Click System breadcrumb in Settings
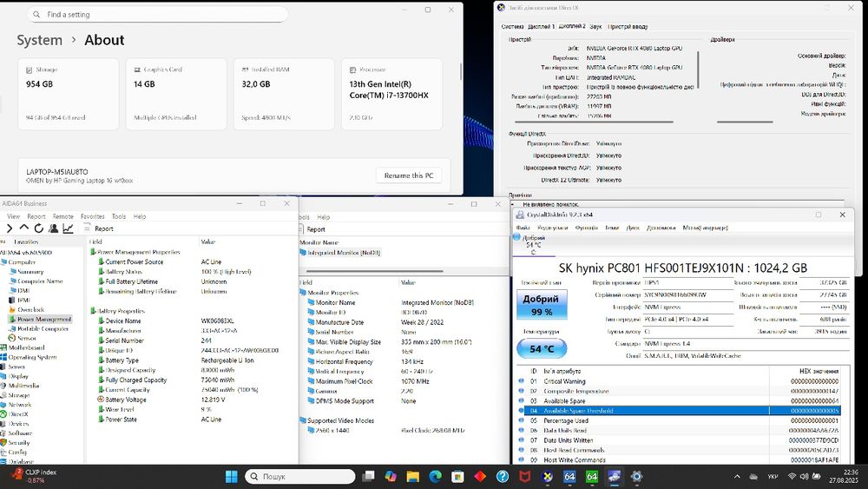868x489 pixels. 39,40
